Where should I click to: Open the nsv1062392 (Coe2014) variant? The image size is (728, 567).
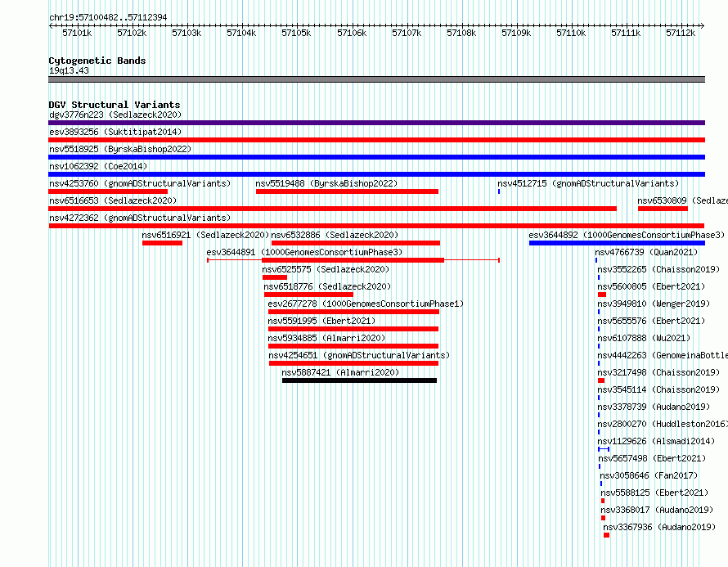[98, 166]
